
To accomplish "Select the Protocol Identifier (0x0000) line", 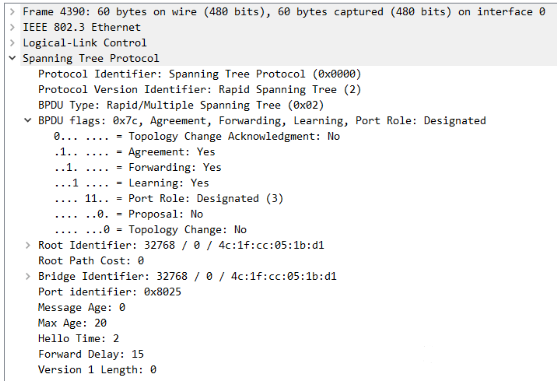I will point(200,74).
